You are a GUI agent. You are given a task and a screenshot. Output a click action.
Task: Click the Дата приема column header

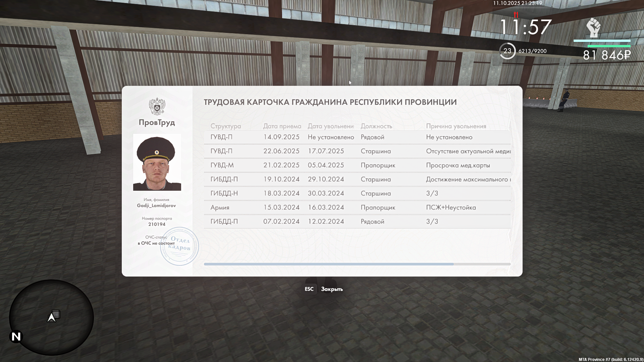pos(282,126)
